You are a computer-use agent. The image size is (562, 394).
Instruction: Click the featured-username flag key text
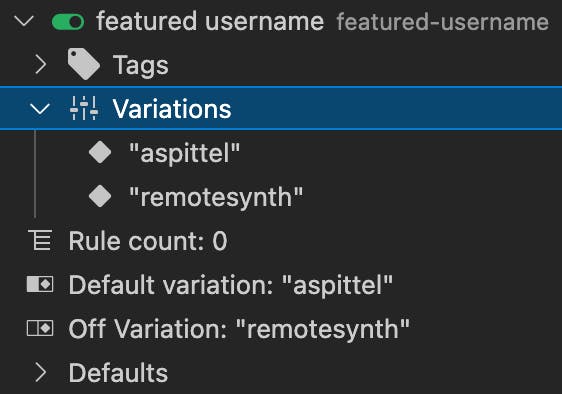(442, 22)
